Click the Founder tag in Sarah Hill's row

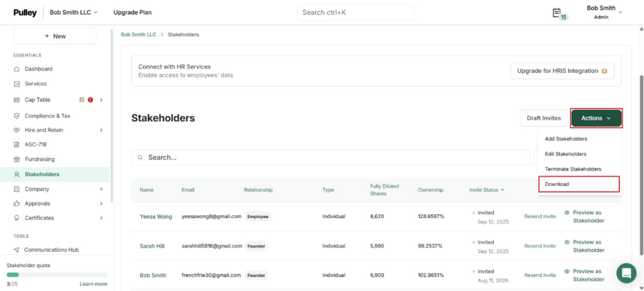click(257, 246)
